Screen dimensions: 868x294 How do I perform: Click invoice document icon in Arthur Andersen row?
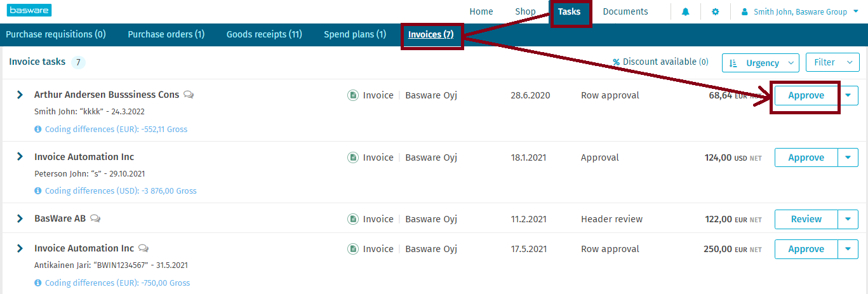pyautogui.click(x=353, y=96)
